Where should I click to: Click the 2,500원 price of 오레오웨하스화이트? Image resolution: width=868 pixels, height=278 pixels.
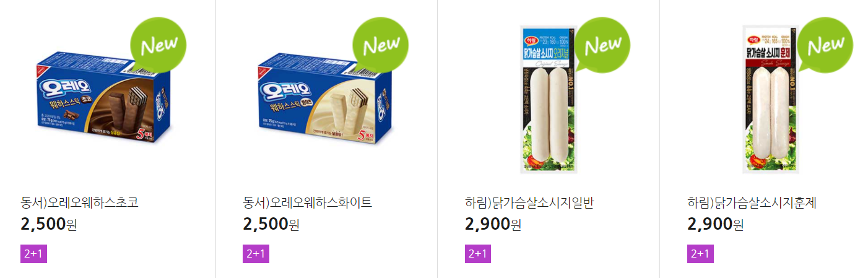click(271, 224)
